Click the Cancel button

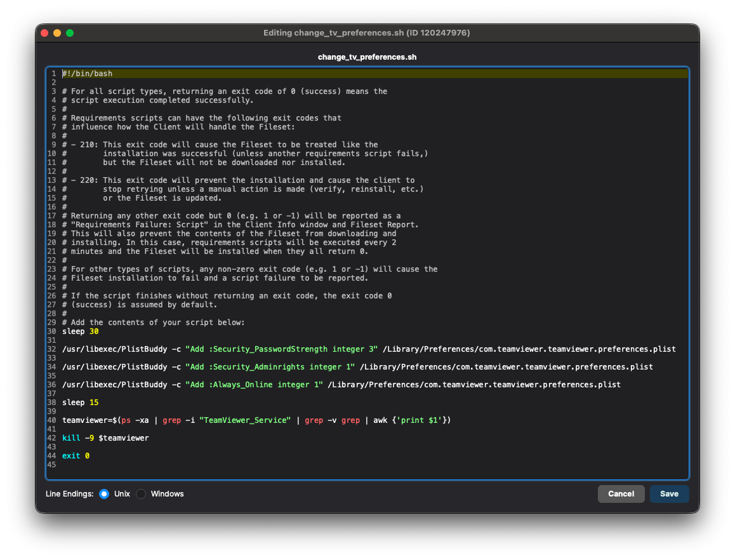[621, 494]
